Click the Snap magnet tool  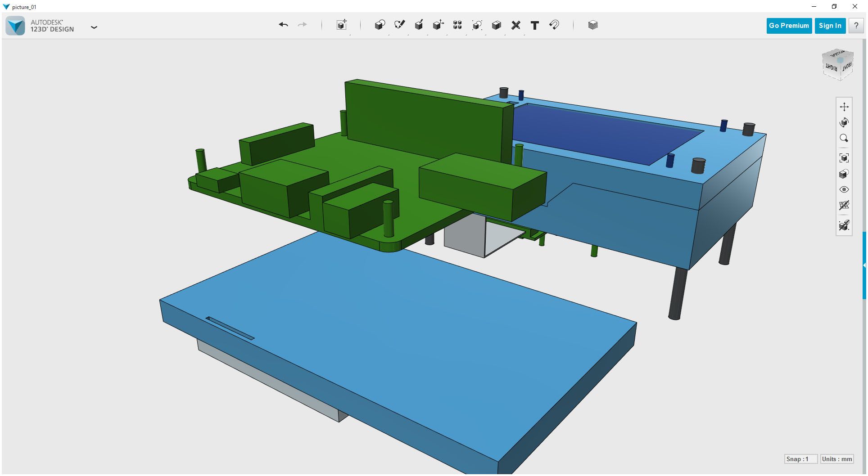pos(554,26)
